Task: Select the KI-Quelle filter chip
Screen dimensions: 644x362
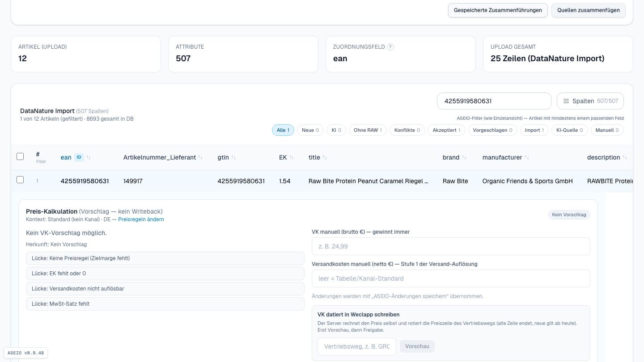Action: pyautogui.click(x=570, y=130)
